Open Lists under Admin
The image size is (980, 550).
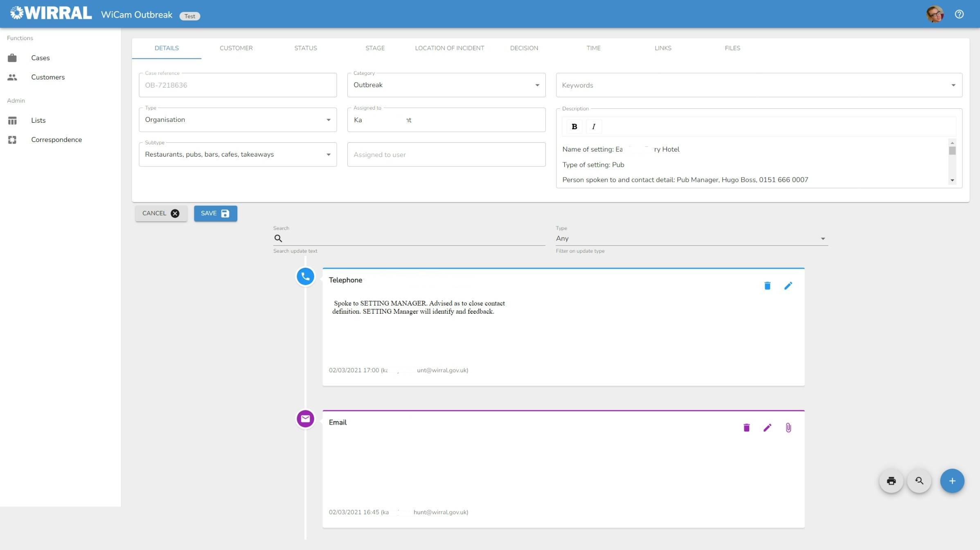(38, 120)
